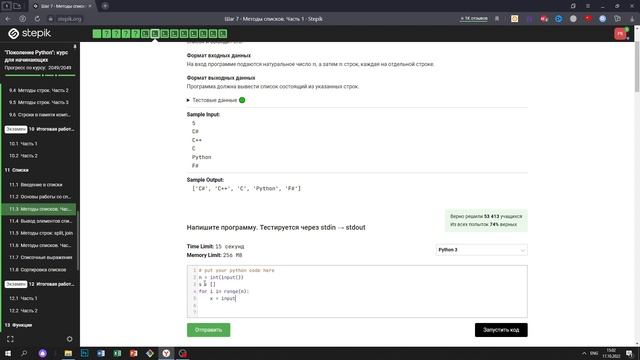Open File Explorer from taskbar

pos(68,353)
